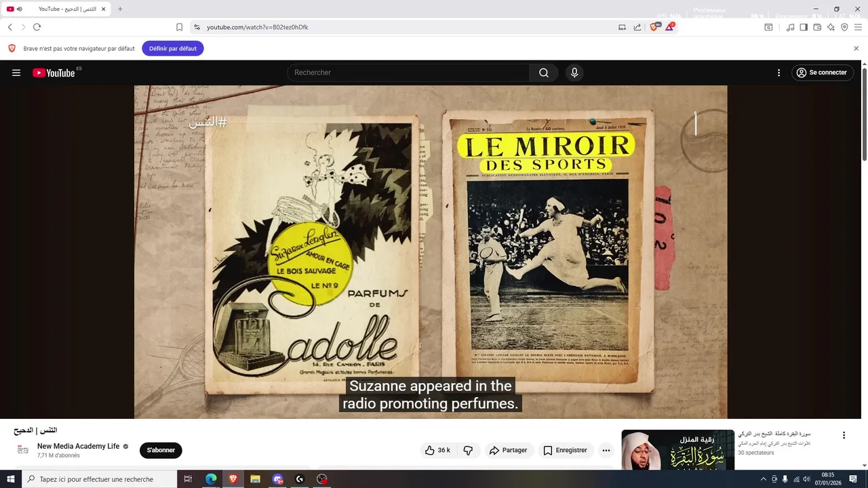The width and height of the screenshot is (868, 488).
Task: Go back with browser back arrow
Action: coord(9,27)
